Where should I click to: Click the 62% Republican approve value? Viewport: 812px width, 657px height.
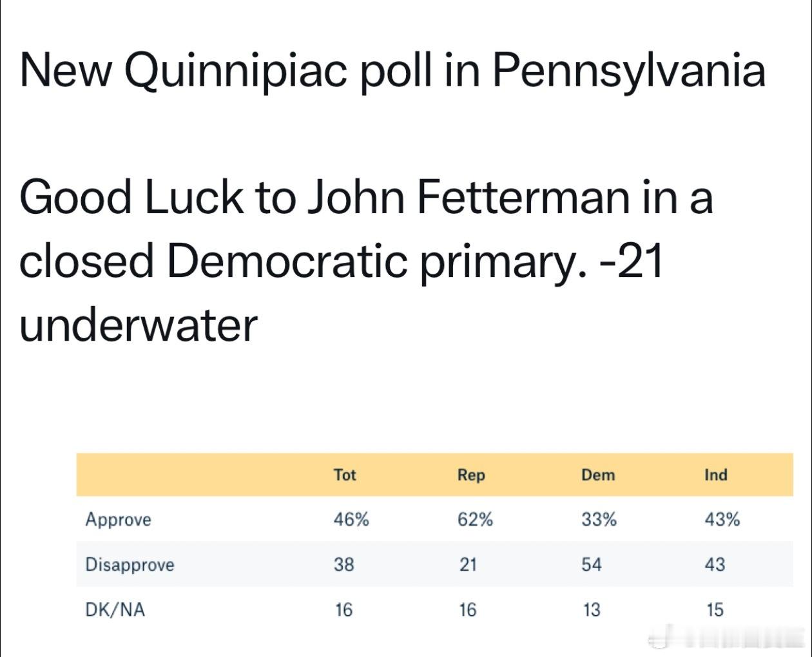475,519
